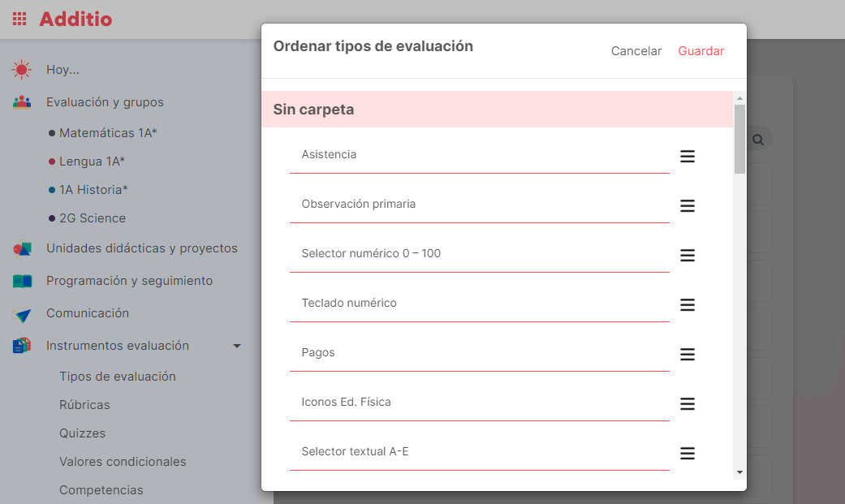Open Hoy... in the sidebar
This screenshot has width=845, height=504.
tap(63, 70)
